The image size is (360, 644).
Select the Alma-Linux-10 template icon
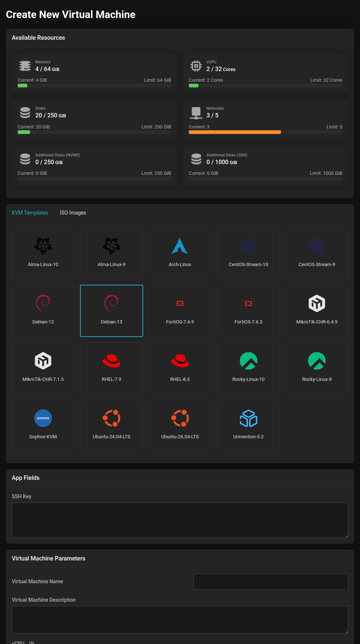pyautogui.click(x=43, y=246)
